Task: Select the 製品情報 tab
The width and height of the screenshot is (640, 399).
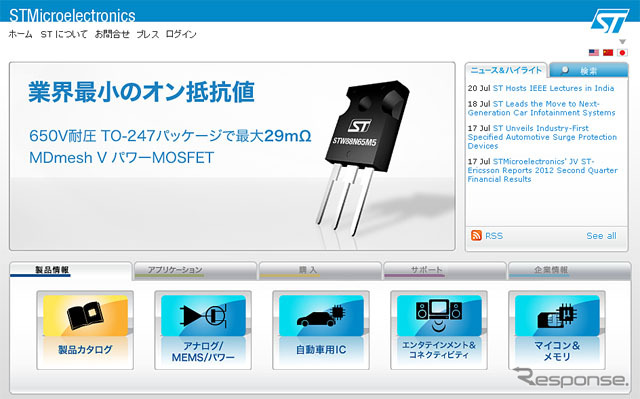Action: (x=71, y=270)
